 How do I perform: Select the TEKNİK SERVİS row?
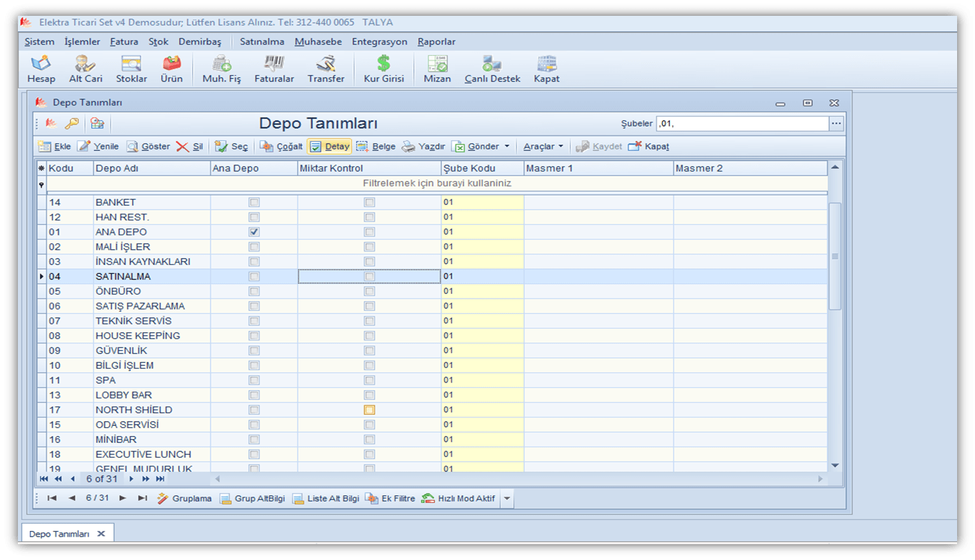(432, 321)
